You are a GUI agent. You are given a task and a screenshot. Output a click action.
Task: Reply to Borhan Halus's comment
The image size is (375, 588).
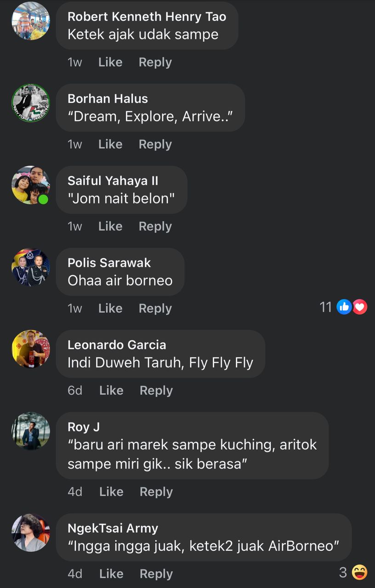point(155,144)
